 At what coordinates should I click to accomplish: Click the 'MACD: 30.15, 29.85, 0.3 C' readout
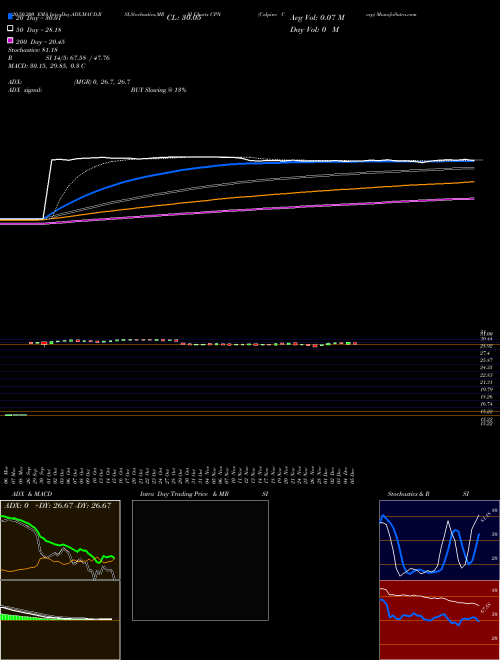tap(47, 66)
